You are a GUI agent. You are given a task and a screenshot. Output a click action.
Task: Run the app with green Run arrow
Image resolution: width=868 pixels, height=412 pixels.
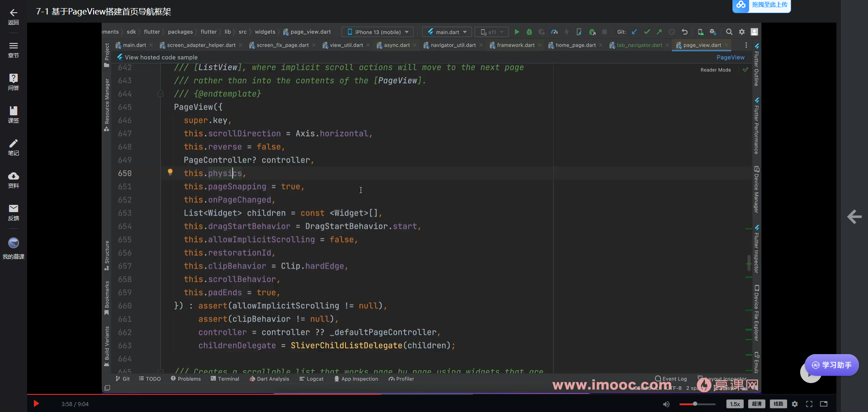click(x=517, y=32)
